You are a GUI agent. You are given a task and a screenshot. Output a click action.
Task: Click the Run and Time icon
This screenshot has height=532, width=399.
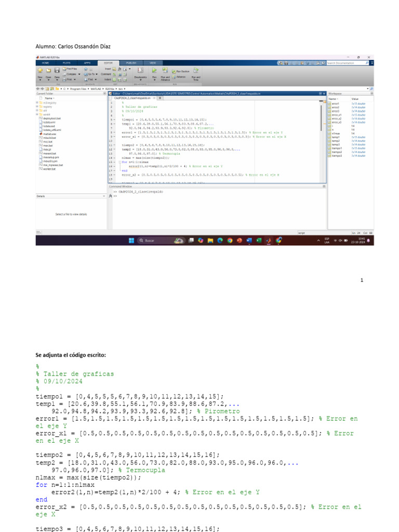pyautogui.click(x=195, y=71)
